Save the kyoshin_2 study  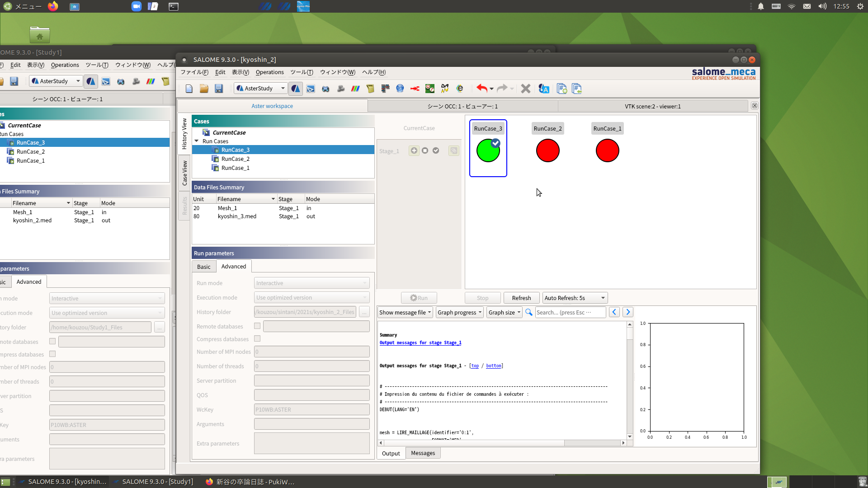[219, 89]
